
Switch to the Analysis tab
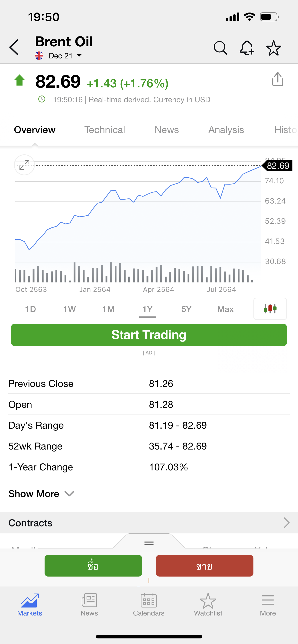point(226,130)
